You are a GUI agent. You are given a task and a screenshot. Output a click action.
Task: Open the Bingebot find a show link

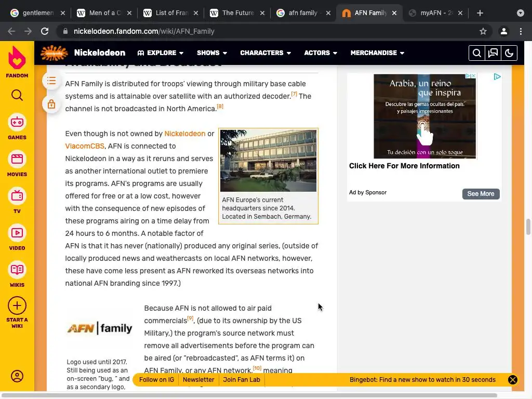pyautogui.click(x=422, y=380)
